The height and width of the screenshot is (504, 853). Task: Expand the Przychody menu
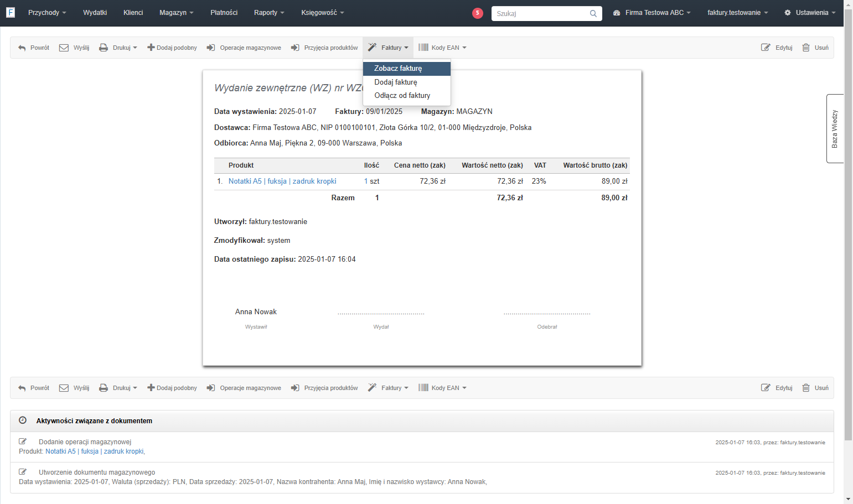47,13
